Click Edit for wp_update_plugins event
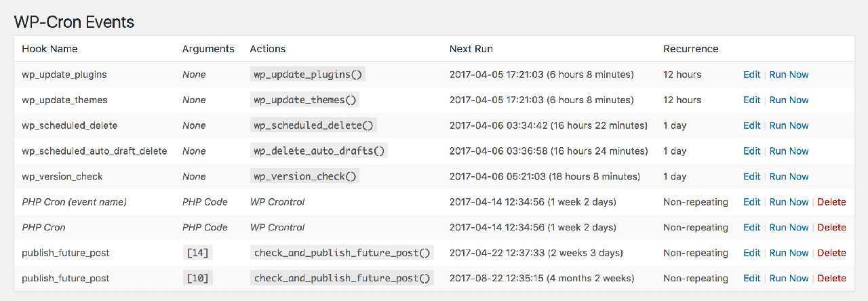Viewport: 868px width, 301px height. [x=751, y=75]
